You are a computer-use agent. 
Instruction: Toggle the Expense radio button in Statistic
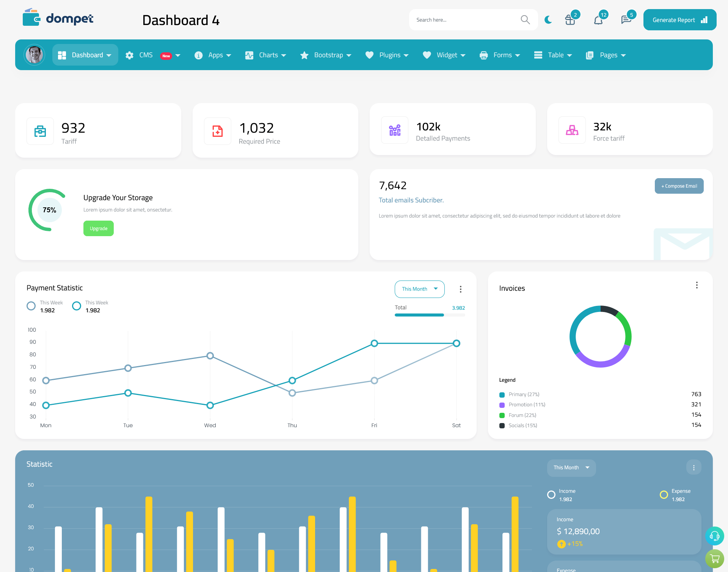coord(663,492)
